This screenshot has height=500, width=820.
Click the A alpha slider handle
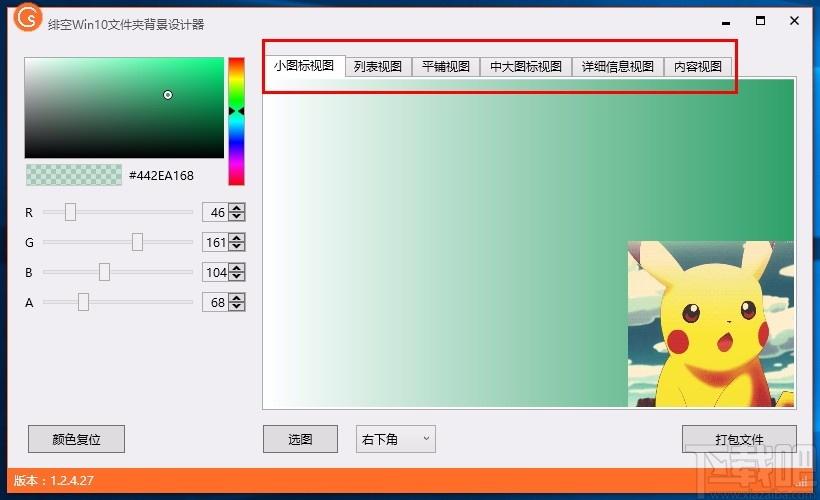coord(83,302)
